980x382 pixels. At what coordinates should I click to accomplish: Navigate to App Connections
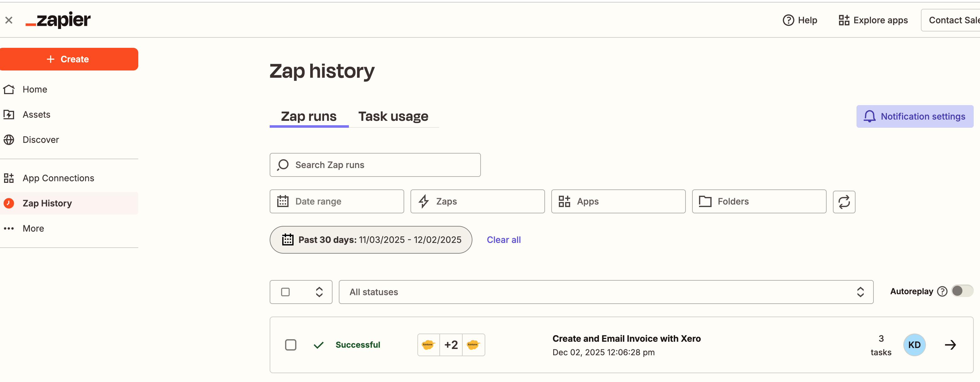58,178
